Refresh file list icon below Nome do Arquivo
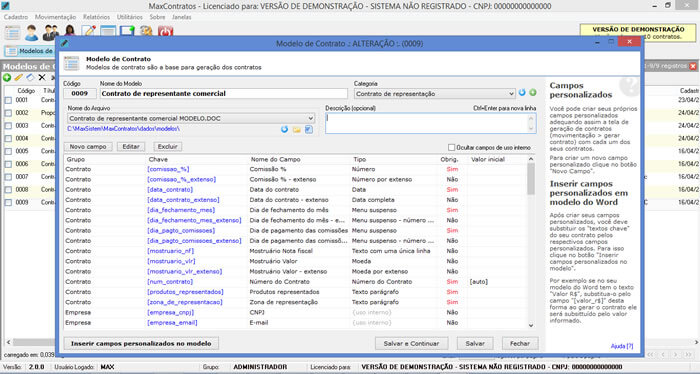This screenshot has width=700, height=374. click(x=284, y=129)
